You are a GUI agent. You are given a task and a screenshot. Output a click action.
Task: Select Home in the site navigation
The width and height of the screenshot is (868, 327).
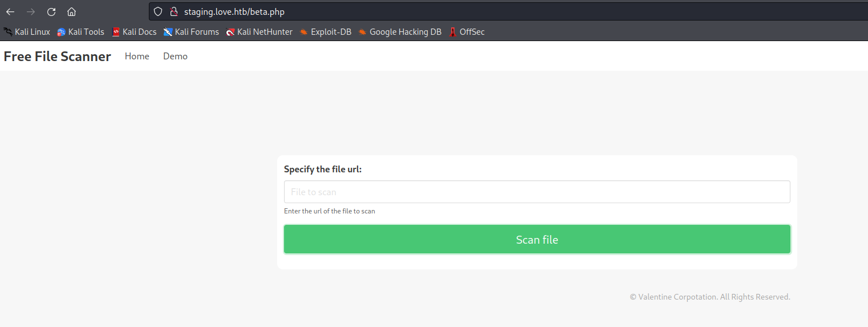pyautogui.click(x=137, y=56)
